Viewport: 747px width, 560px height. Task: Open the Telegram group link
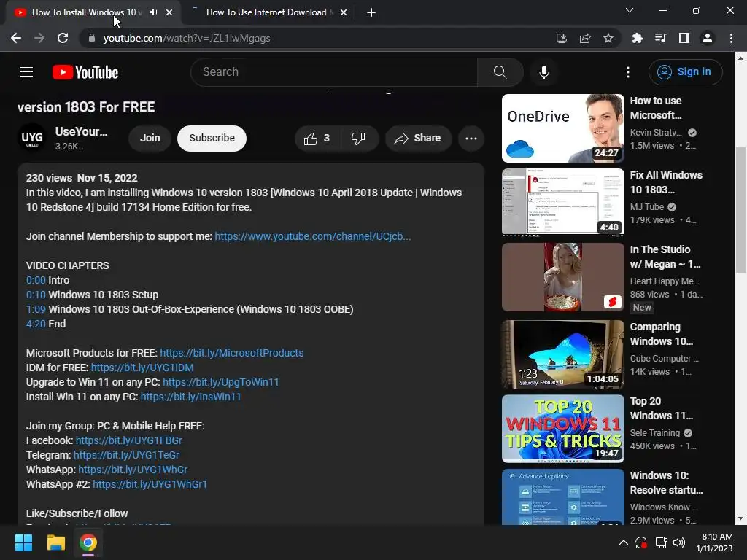tap(126, 455)
